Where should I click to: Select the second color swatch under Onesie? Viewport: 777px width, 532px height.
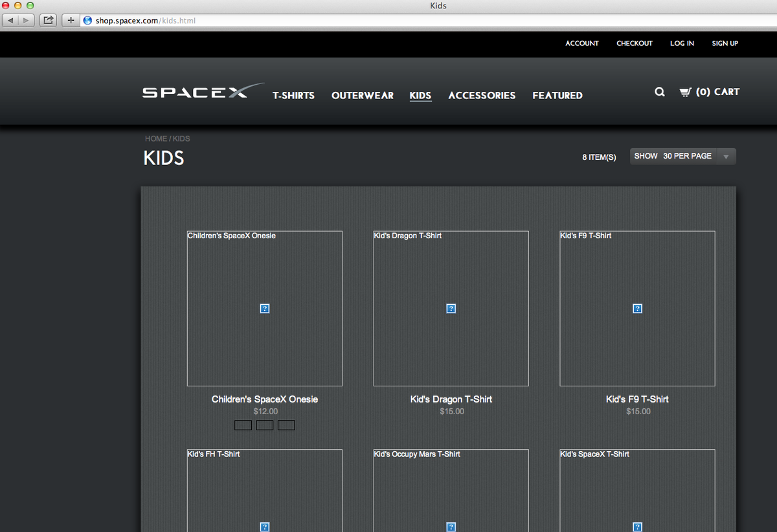265,425
